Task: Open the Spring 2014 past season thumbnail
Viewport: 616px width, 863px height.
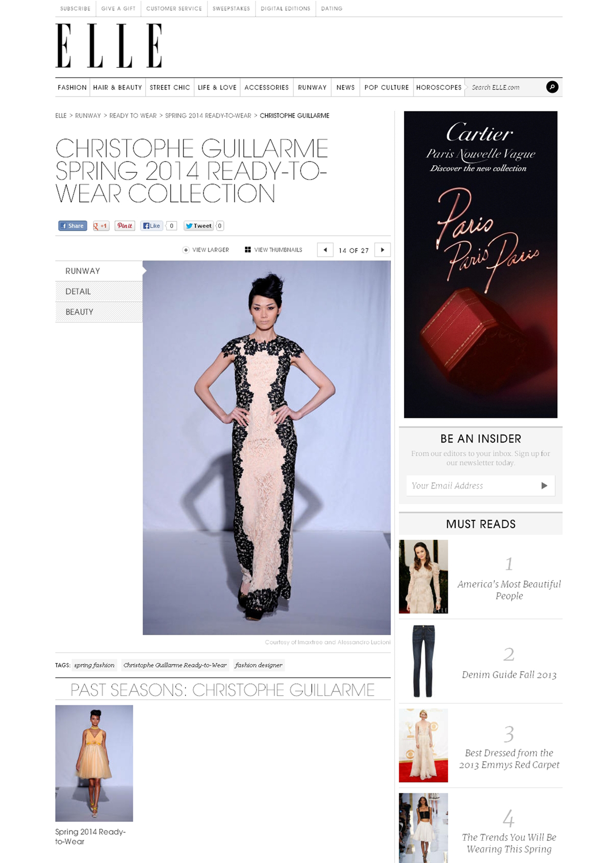Action: (x=94, y=763)
